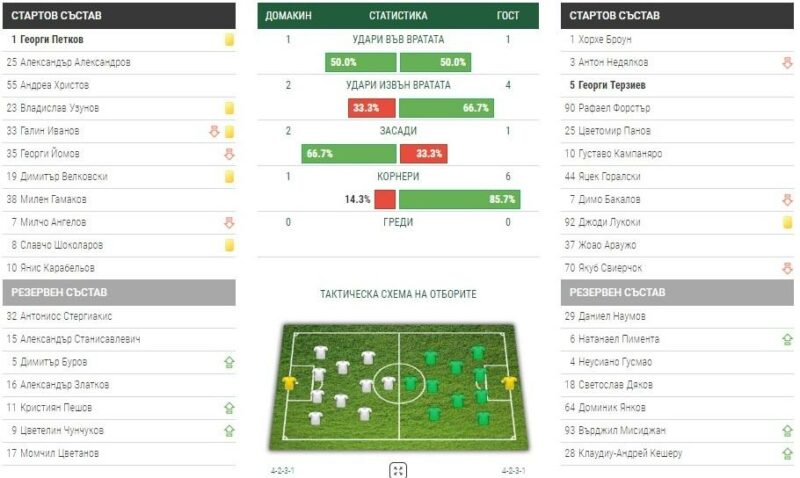This screenshot has height=478, width=800.
Task: Click the yellow card icon for Славчо Шоколаров
Action: (x=229, y=245)
